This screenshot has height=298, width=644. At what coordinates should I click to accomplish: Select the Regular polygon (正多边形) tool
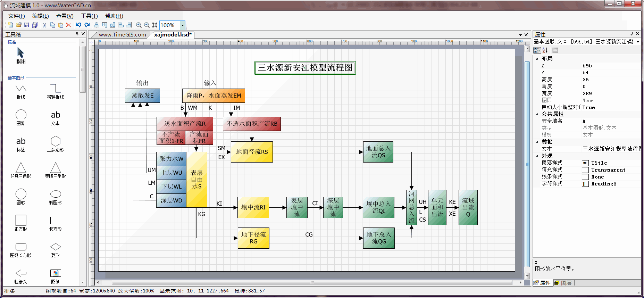pos(56,144)
